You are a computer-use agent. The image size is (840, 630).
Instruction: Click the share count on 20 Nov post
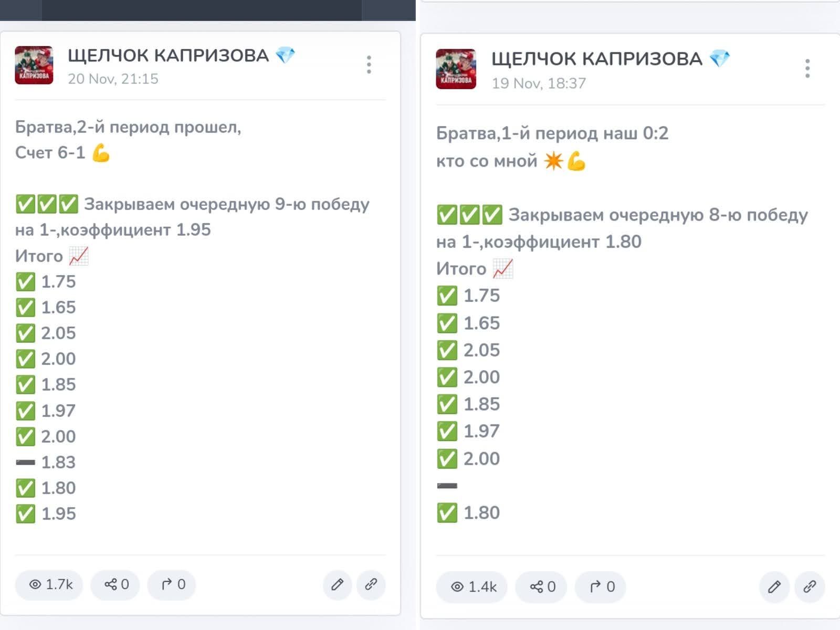pos(115,584)
